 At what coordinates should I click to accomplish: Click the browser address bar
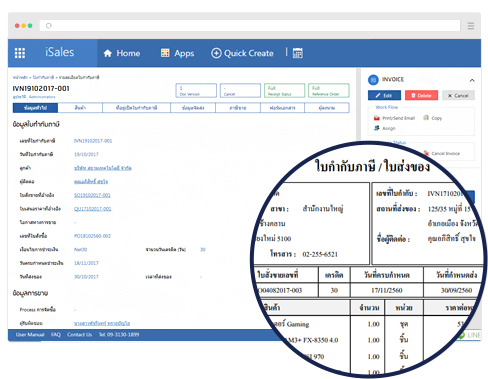[x=250, y=26]
